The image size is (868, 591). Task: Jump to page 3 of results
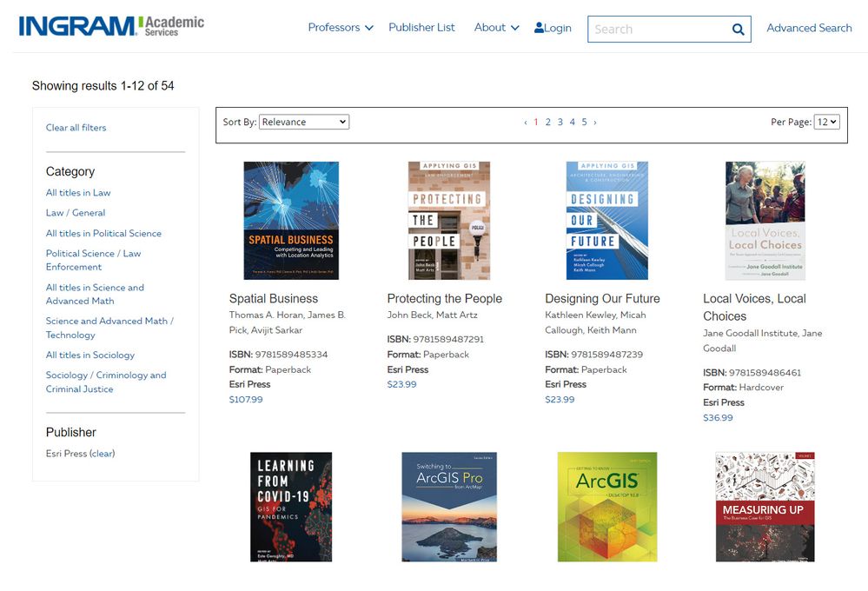click(560, 123)
